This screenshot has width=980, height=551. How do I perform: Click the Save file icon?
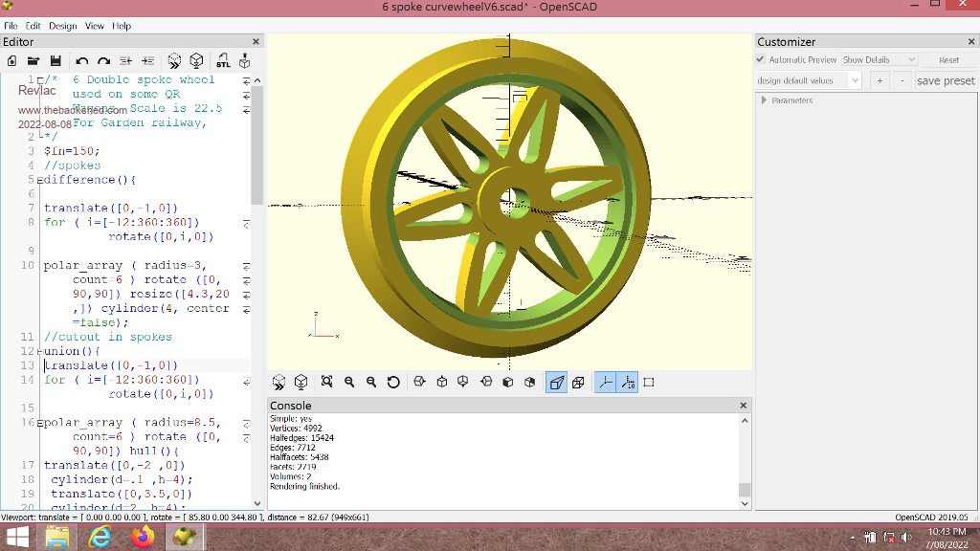point(56,60)
